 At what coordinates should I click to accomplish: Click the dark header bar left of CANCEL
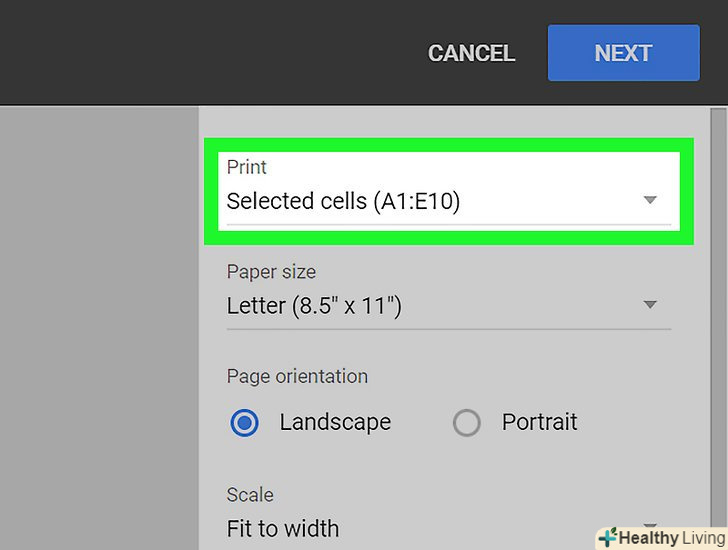200,52
